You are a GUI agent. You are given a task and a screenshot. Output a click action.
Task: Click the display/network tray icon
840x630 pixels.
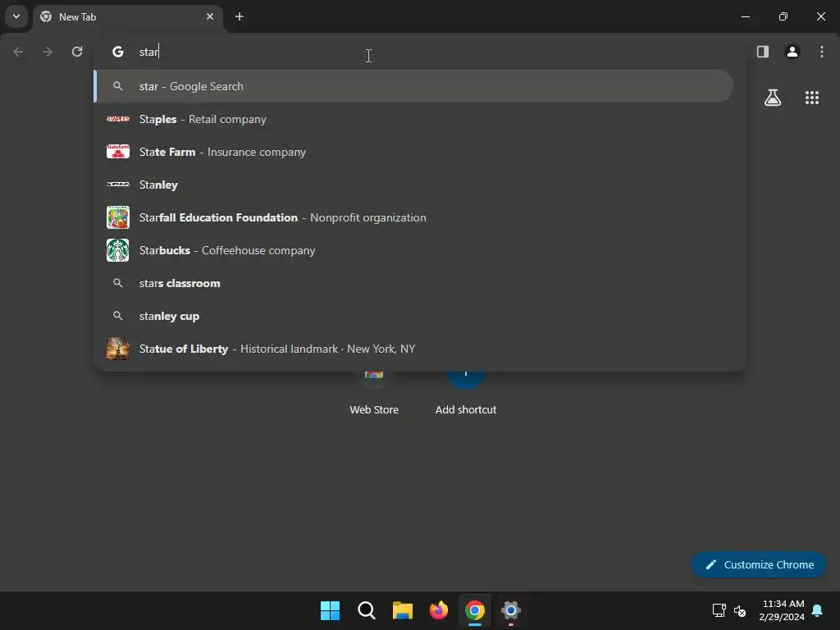coord(719,610)
